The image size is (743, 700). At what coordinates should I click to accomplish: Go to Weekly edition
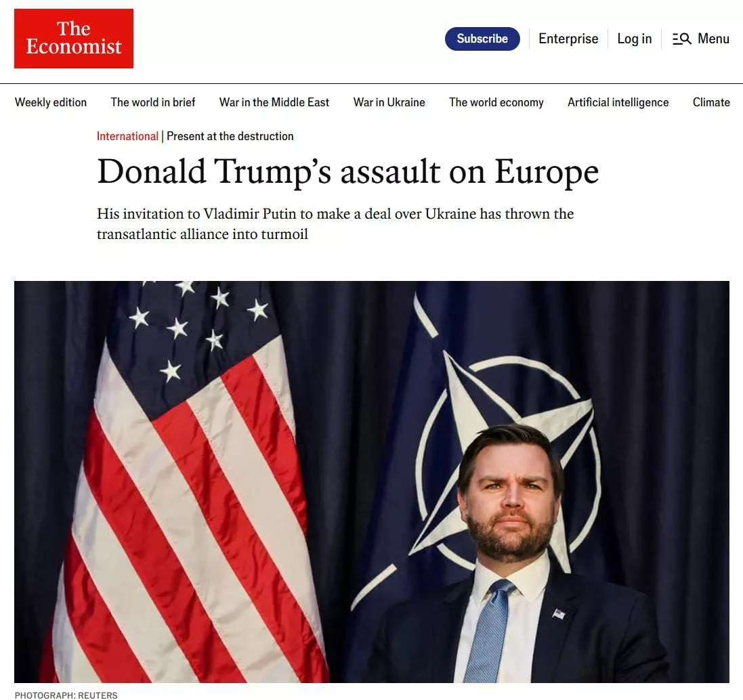click(x=51, y=102)
